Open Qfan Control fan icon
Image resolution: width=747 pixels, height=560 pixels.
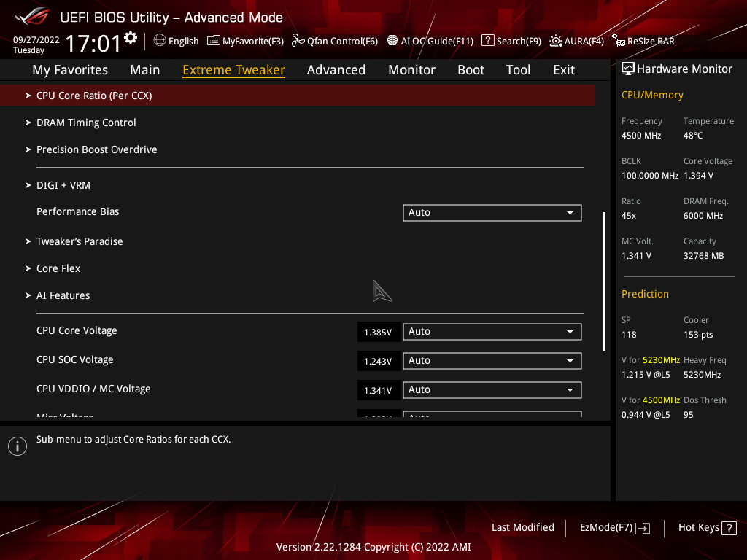pos(298,41)
